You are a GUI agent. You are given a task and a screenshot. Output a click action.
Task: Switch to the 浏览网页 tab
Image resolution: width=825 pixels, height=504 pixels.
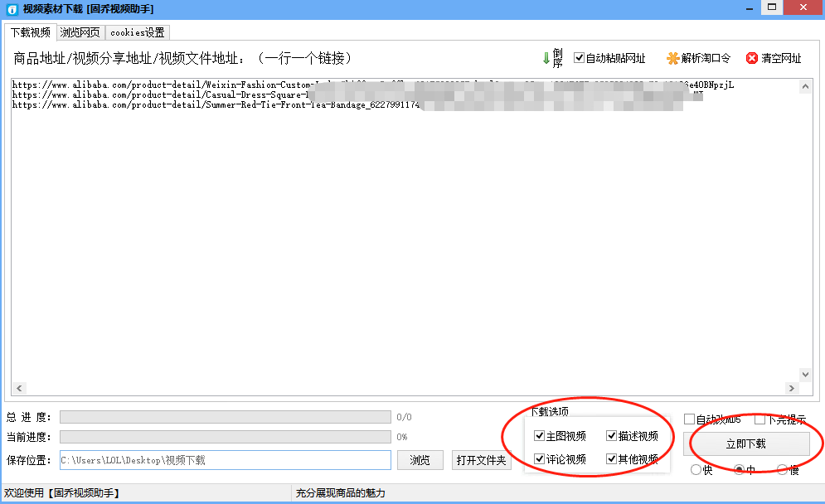[x=80, y=32]
